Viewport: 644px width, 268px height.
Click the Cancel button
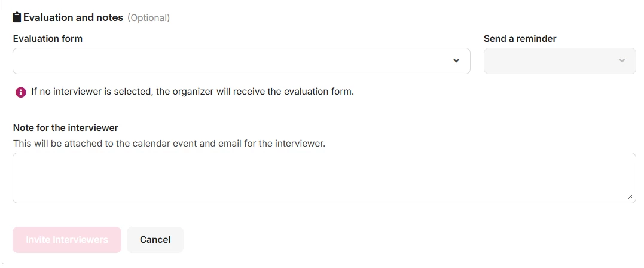[155, 240]
